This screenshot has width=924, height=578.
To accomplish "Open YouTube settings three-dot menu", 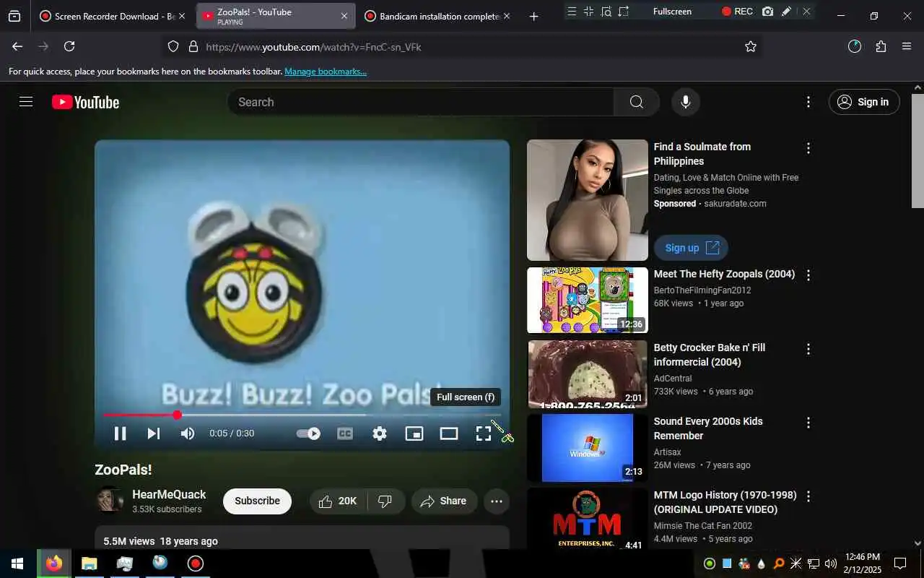I will 808,102.
